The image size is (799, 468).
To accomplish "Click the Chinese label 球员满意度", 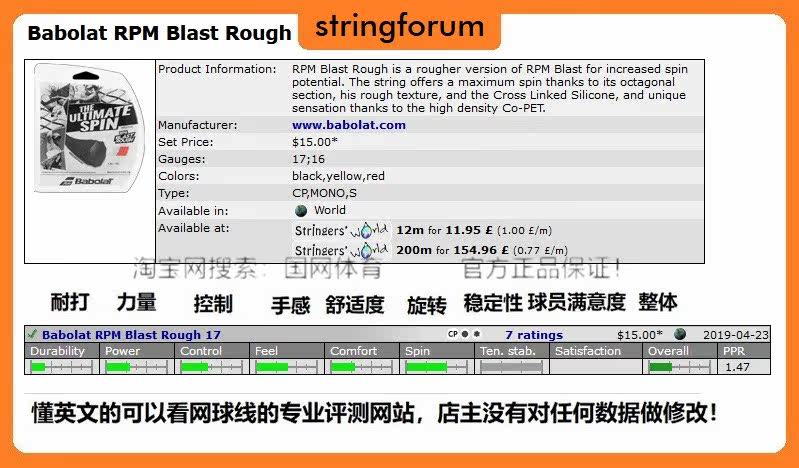I will pyautogui.click(x=577, y=302).
